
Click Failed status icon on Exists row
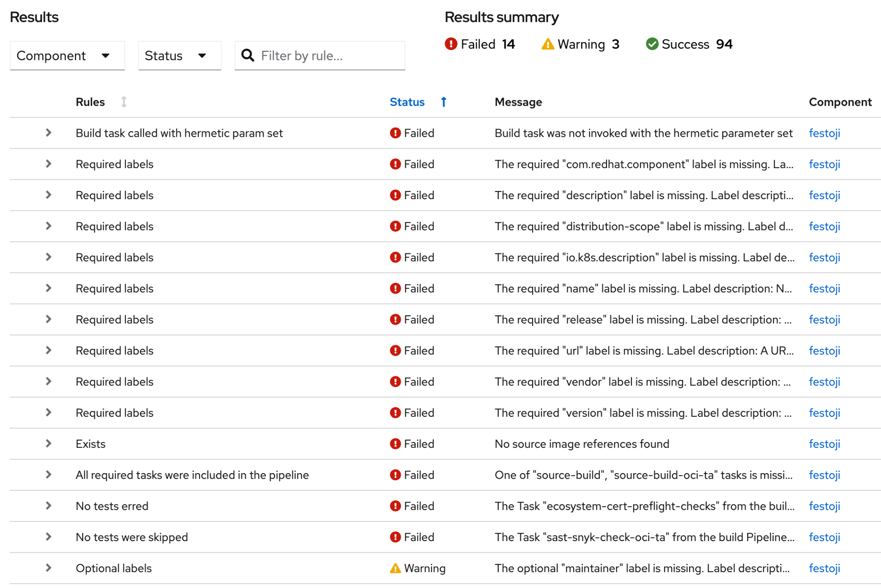pyautogui.click(x=395, y=443)
